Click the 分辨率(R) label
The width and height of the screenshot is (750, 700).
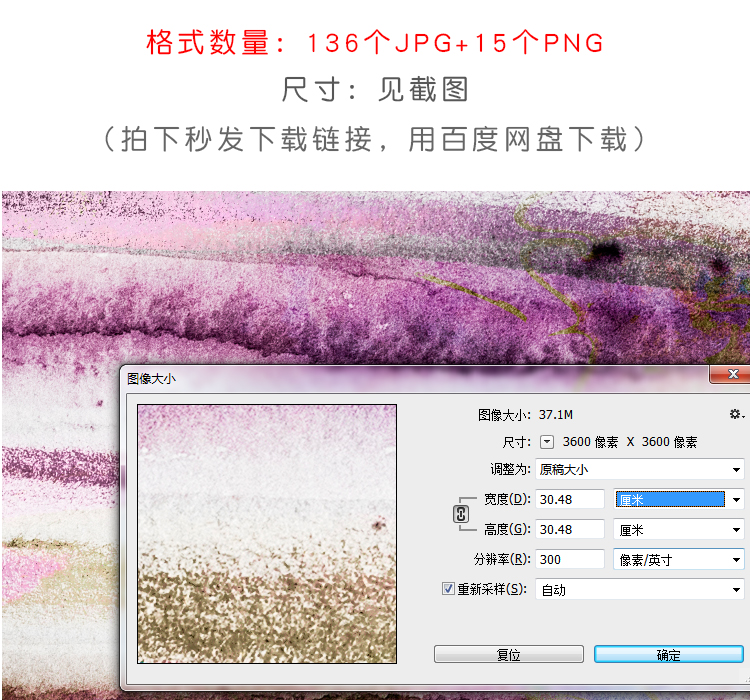501,559
